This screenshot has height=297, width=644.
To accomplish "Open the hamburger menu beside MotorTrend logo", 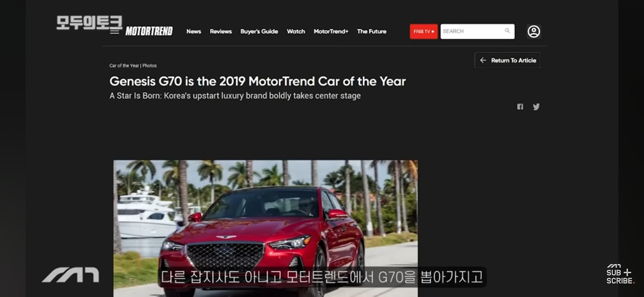I will [x=115, y=32].
